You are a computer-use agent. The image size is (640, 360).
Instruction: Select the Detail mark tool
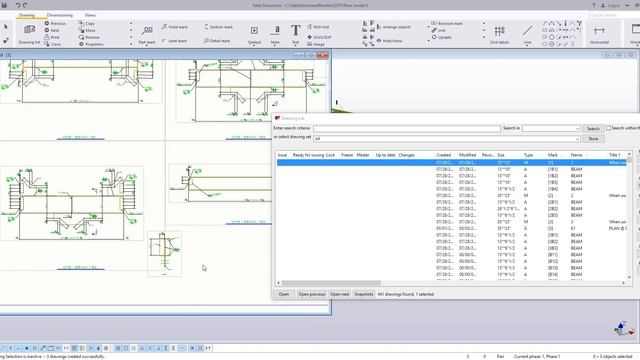[x=217, y=41]
